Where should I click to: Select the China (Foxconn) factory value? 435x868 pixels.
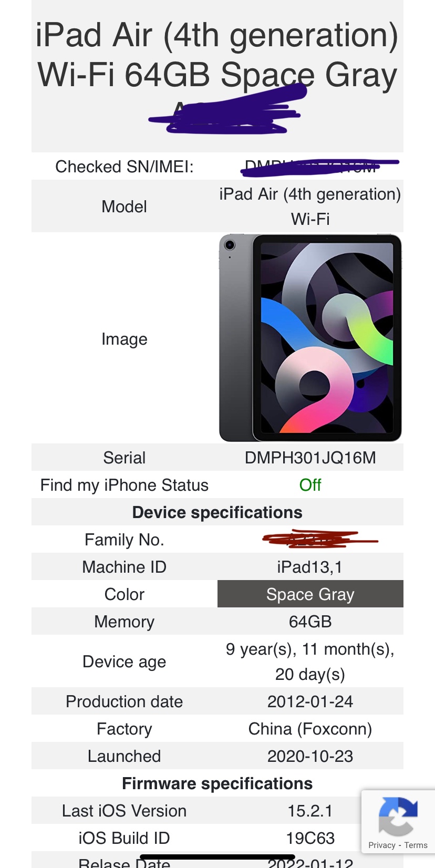(x=310, y=729)
